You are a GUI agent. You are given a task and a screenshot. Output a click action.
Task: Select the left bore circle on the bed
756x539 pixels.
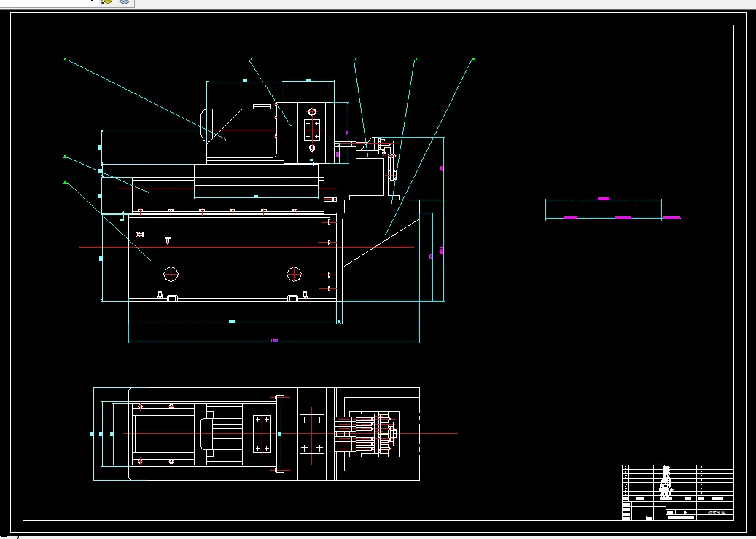(x=171, y=274)
